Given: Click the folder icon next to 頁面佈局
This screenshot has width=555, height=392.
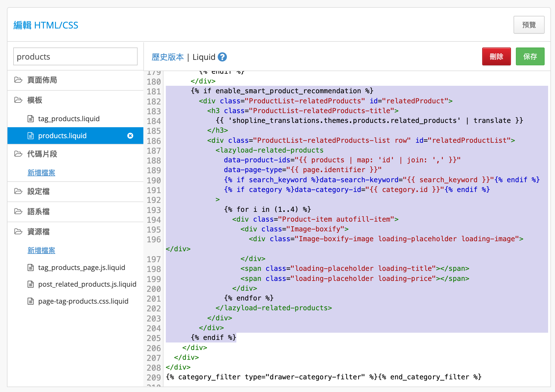Looking at the screenshot, I should click(18, 80).
